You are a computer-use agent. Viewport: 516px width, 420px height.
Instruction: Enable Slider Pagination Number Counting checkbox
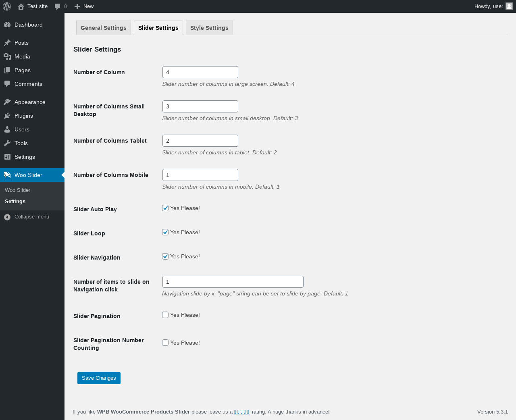[x=165, y=343]
